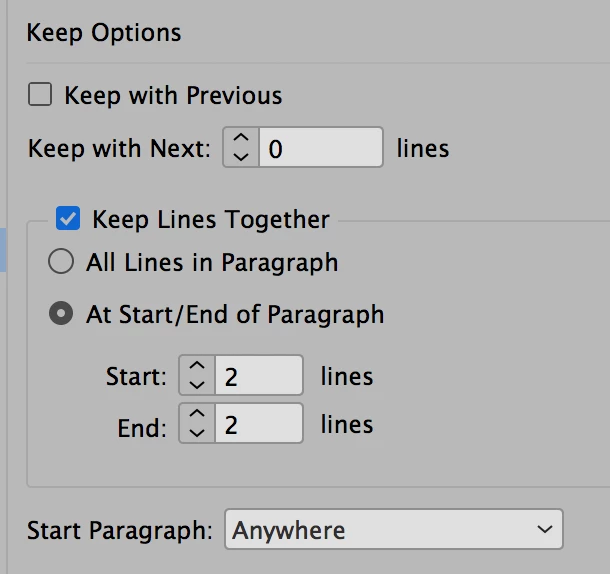This screenshot has width=610, height=574.
Task: Click the Keep Lines Together label
Action: [210, 219]
